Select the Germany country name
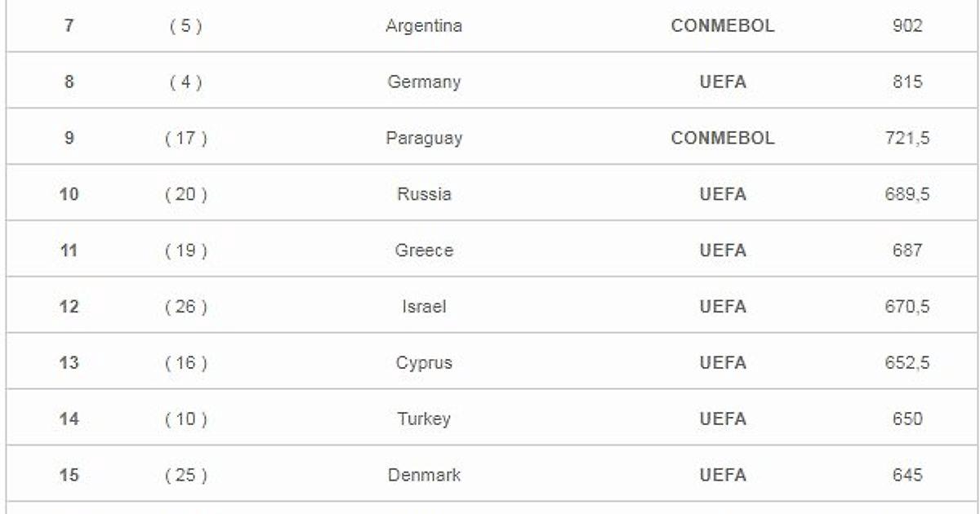Image resolution: width=980 pixels, height=514 pixels. pyautogui.click(x=424, y=82)
